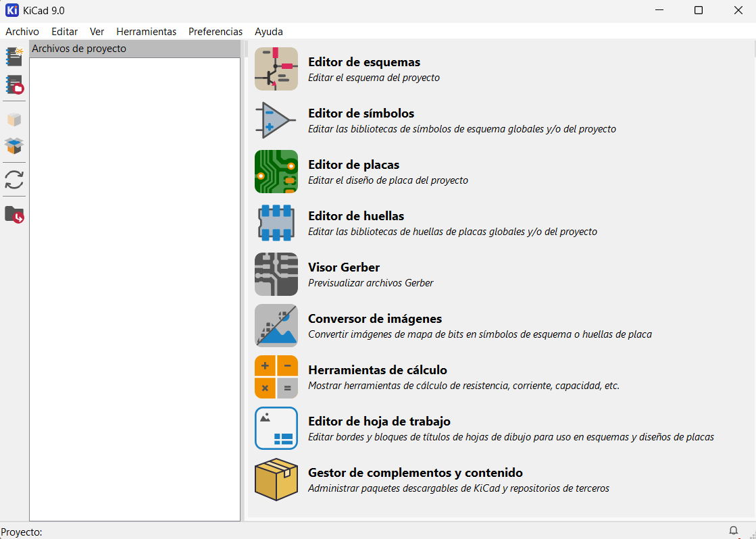Image resolution: width=756 pixels, height=539 pixels.
Task: Open Editor de hoja de trabajo icon
Action: click(276, 428)
